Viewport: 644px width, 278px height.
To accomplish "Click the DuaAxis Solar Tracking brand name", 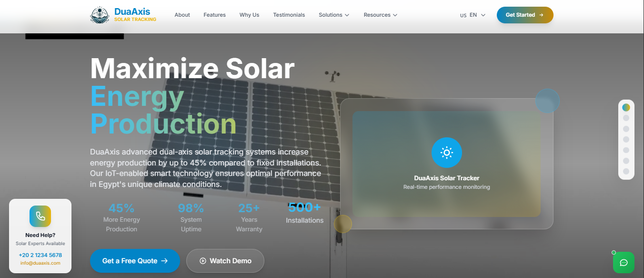I will coord(135,15).
